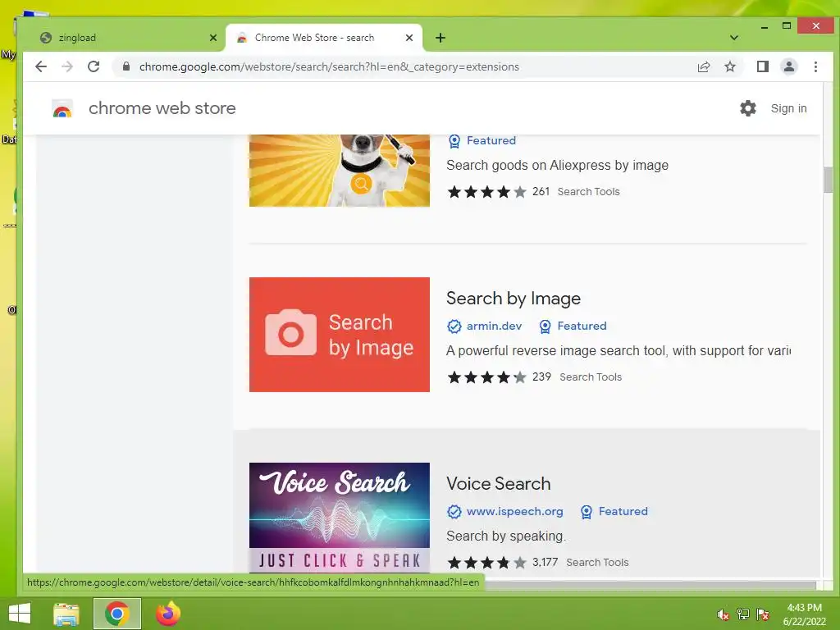
Task: Open the Voice Search extension thumbnail
Action: tap(339, 518)
